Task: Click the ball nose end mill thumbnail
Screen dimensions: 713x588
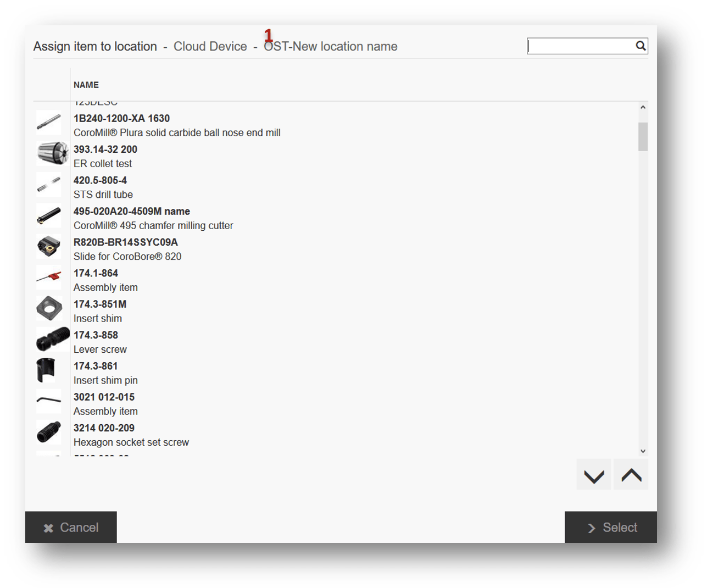Action: 49,123
